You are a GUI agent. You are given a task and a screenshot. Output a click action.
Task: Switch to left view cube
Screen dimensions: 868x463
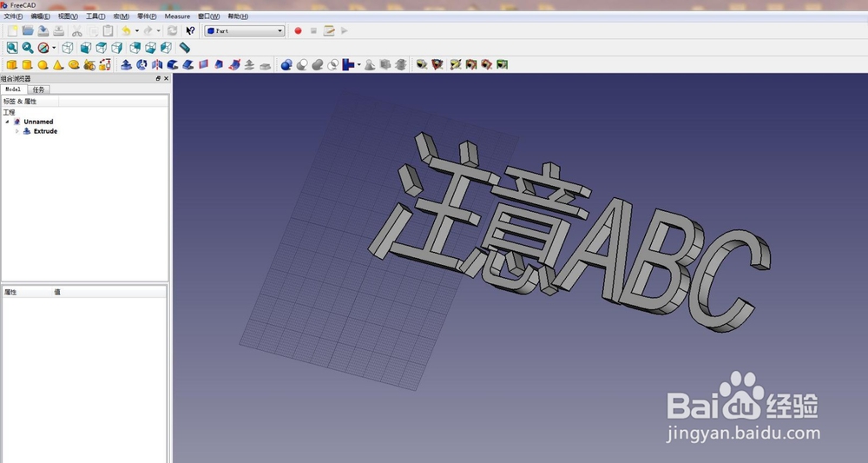coord(166,48)
